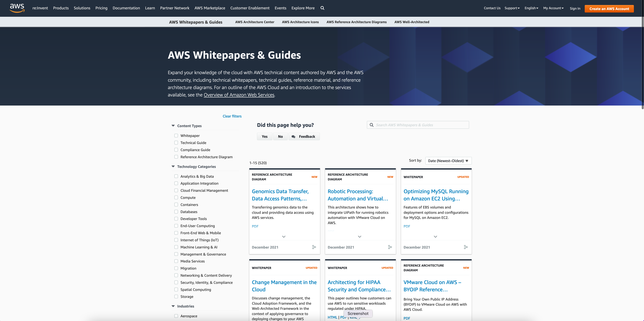Click the Create an AWS Account button

609,9
